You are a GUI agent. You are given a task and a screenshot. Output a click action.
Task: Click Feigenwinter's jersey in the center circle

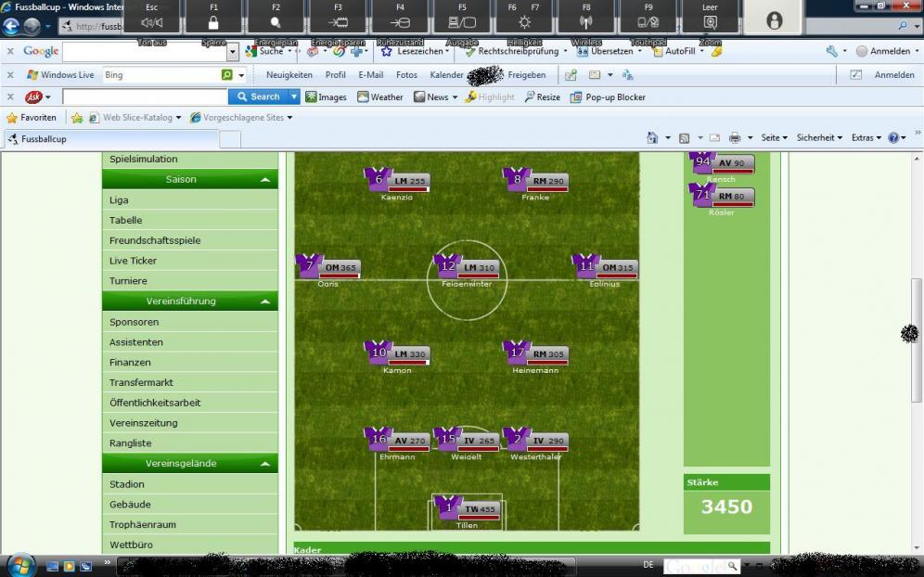point(448,266)
